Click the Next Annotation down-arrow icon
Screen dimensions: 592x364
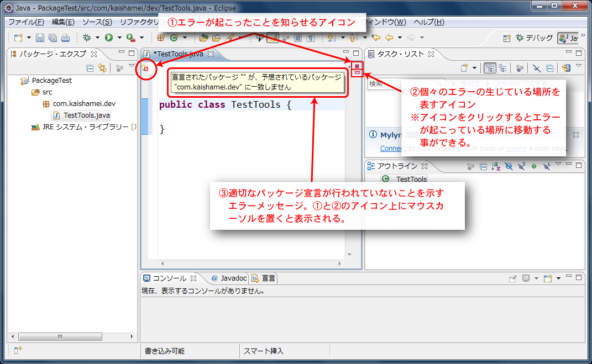(331, 38)
